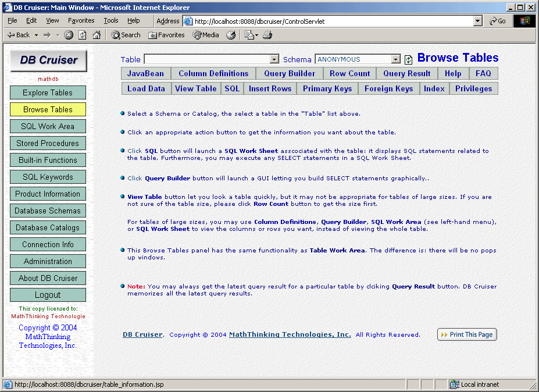Click the Query Result action button
The height and width of the screenshot is (392, 539).
pos(406,74)
